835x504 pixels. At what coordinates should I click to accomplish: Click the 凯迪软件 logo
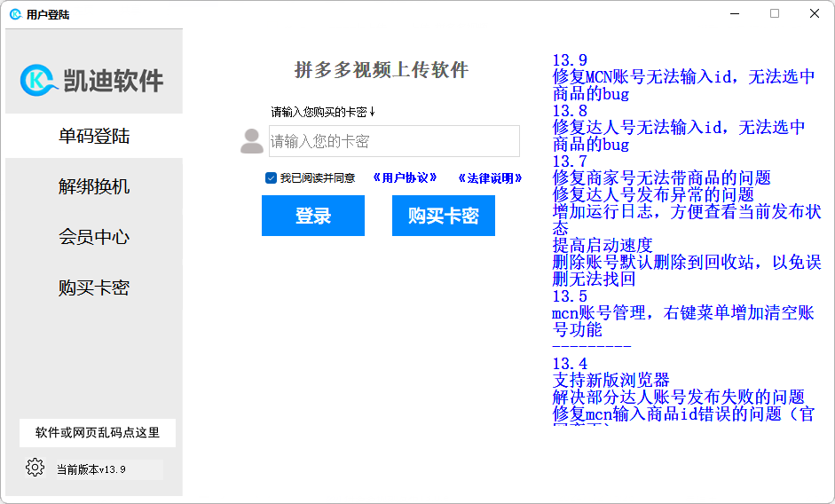pos(91,81)
